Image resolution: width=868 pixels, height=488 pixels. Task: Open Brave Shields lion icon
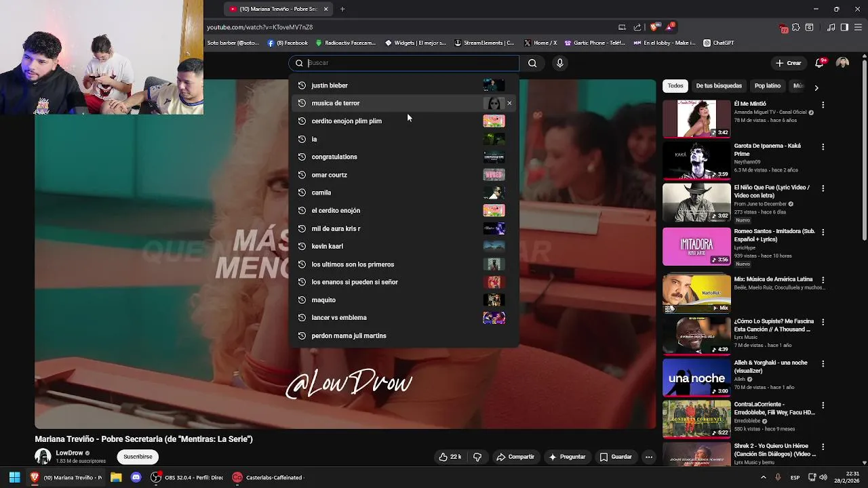coord(654,27)
